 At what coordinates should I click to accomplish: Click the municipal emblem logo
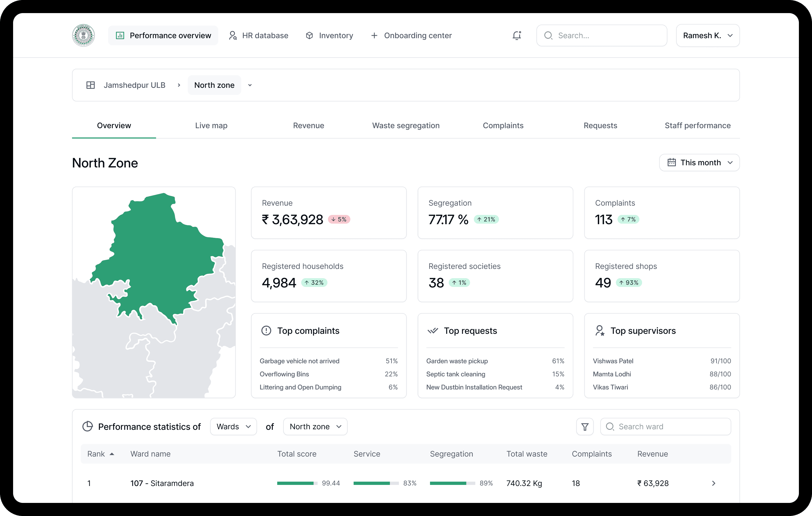(83, 35)
